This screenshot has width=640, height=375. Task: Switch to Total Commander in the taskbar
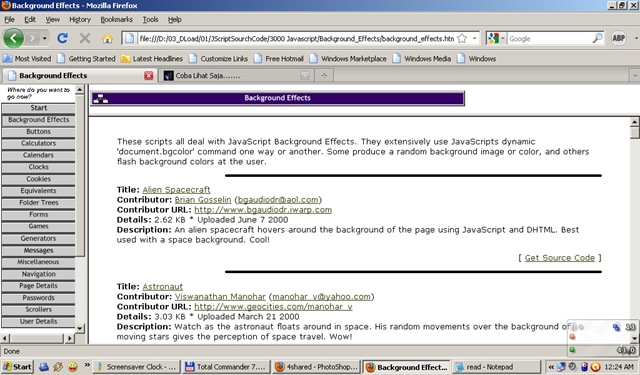point(227,367)
